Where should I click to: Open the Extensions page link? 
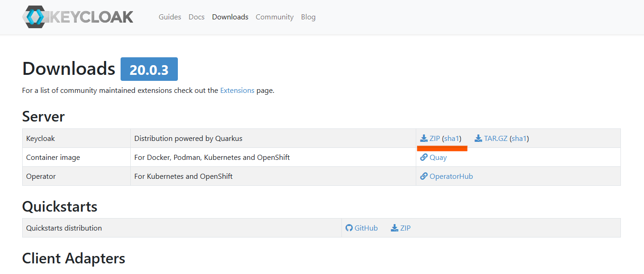pos(237,91)
